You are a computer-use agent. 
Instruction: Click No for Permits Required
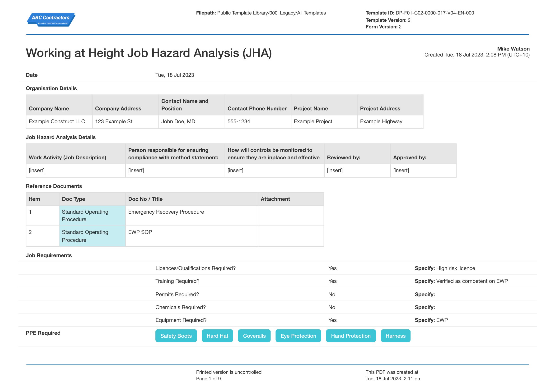(332, 294)
